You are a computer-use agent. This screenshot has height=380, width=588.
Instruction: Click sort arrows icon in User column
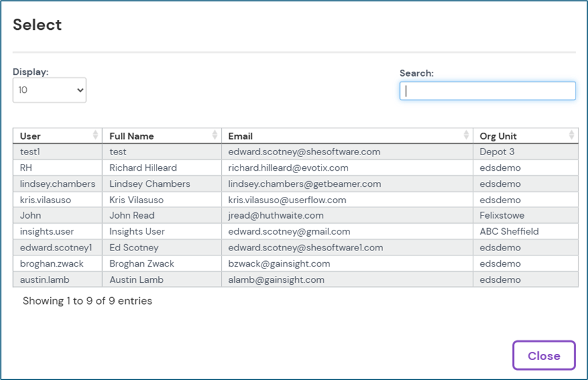point(95,135)
